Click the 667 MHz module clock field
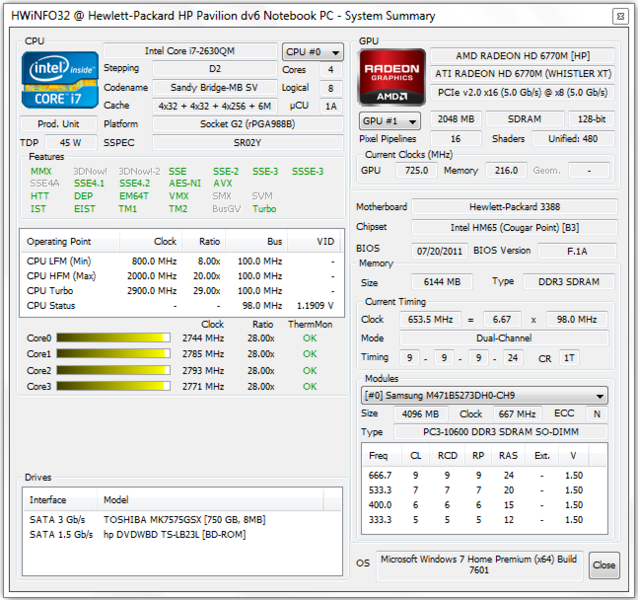Screen dimensions: 638x600 coord(517,414)
